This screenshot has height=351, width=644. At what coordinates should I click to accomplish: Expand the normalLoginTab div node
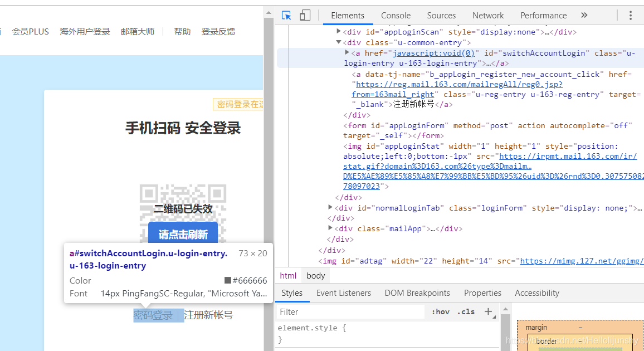coord(330,207)
